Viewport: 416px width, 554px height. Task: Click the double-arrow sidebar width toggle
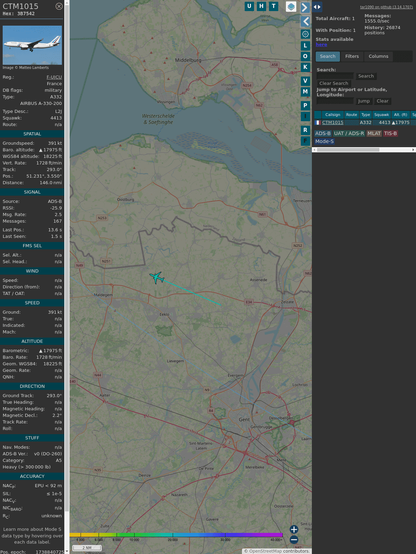coord(317,7)
